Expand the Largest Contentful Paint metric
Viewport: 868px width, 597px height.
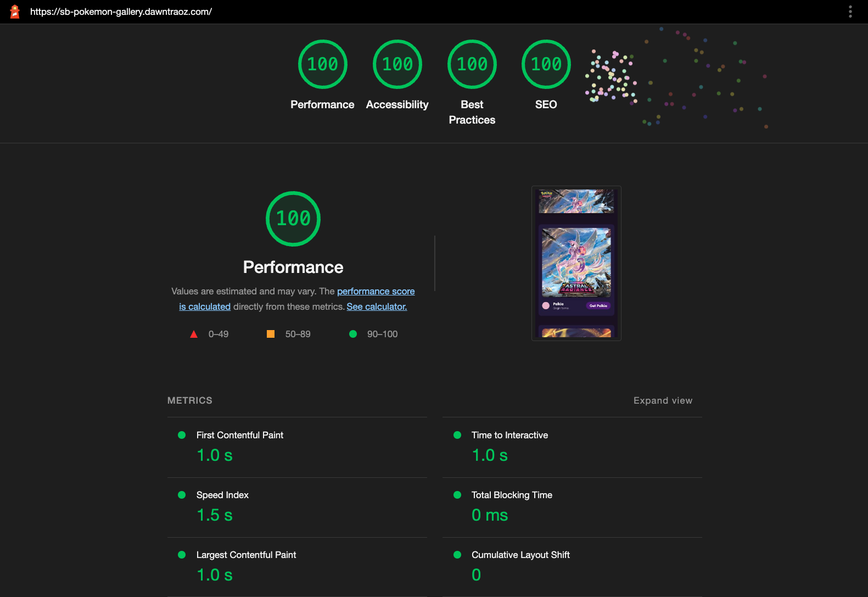click(x=297, y=567)
